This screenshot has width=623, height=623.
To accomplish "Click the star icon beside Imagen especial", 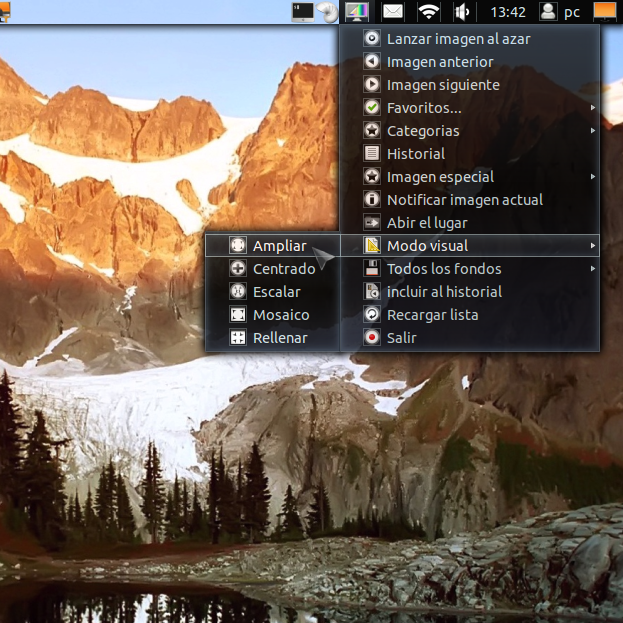I will pyautogui.click(x=372, y=176).
